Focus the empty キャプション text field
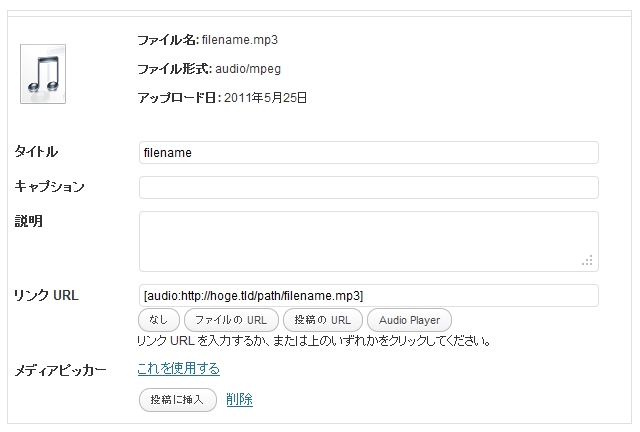 pyautogui.click(x=368, y=187)
